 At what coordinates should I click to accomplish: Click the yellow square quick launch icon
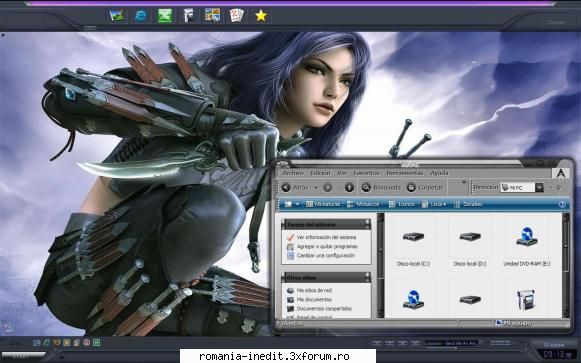pyautogui.click(x=66, y=343)
